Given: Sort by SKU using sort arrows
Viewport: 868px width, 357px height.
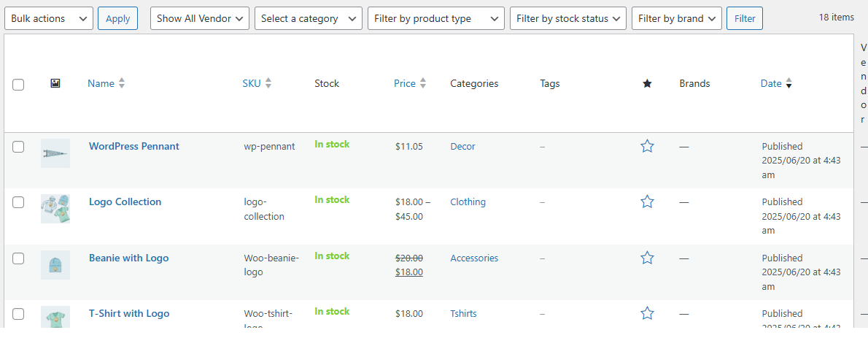Looking at the screenshot, I should [x=268, y=83].
